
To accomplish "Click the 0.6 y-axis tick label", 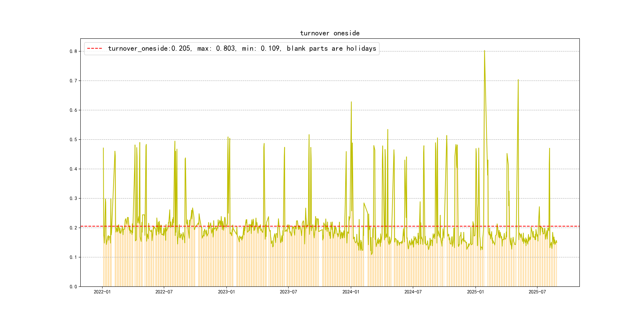I will [73, 110].
